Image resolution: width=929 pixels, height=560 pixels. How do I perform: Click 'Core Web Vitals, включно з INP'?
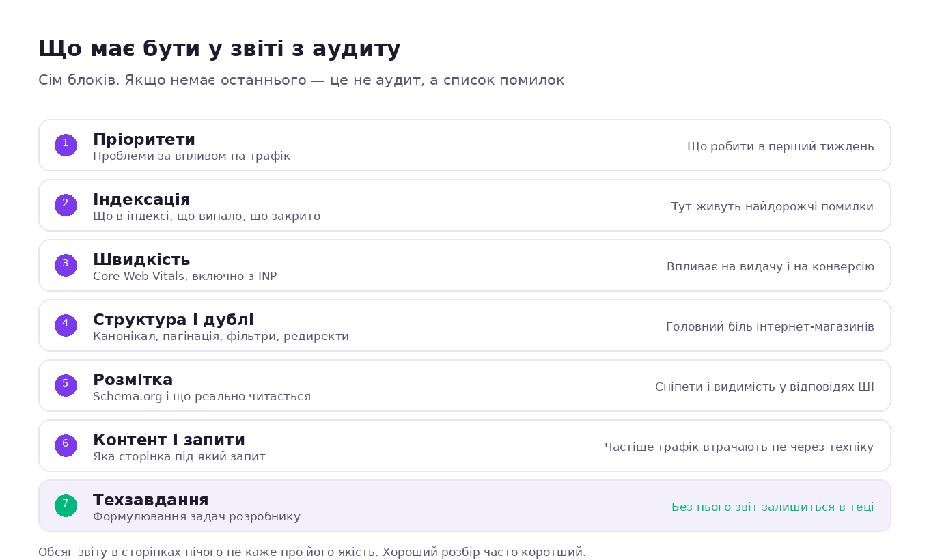[x=184, y=277]
